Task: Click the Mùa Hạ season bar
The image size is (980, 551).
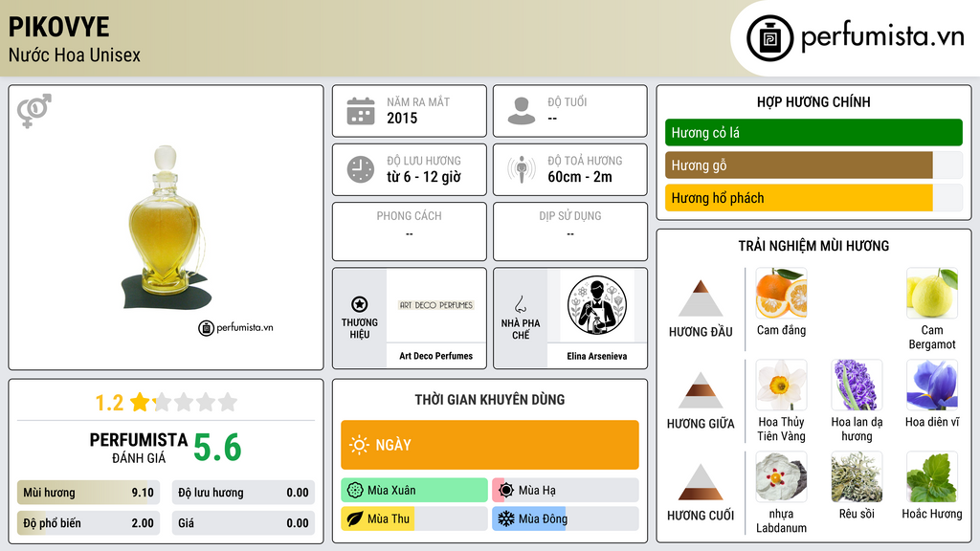Action: 566,491
